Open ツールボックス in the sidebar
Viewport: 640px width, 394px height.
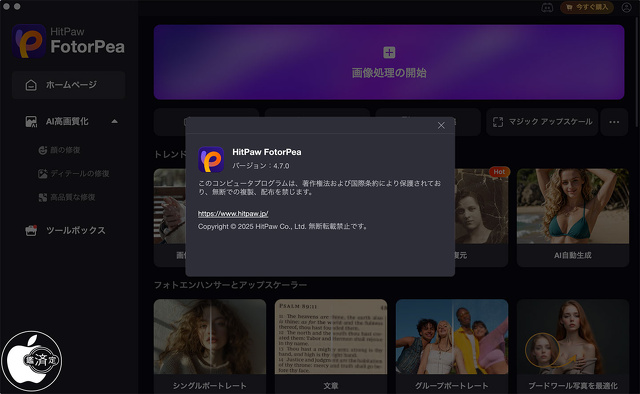coord(76,230)
